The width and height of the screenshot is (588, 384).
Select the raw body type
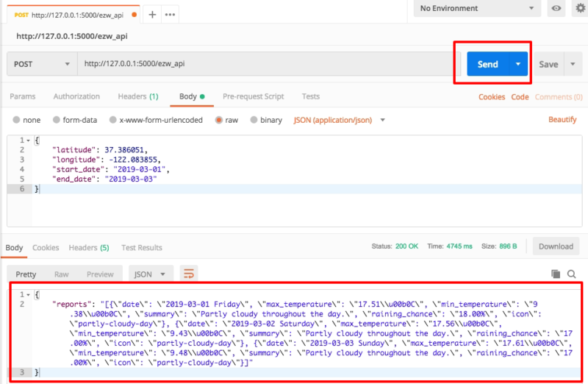pos(218,120)
